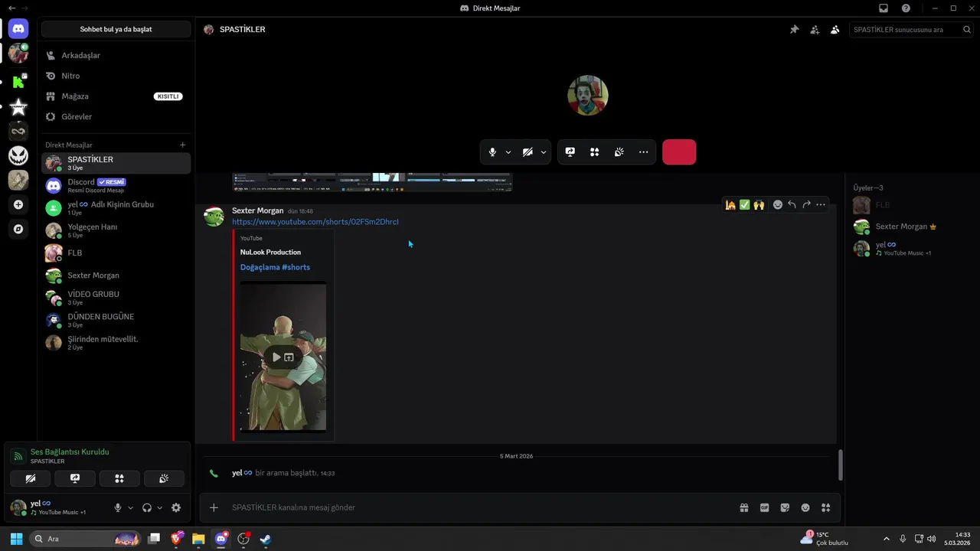Create a new DM with plus icon
Image resolution: width=980 pixels, height=551 pixels.
[182, 145]
